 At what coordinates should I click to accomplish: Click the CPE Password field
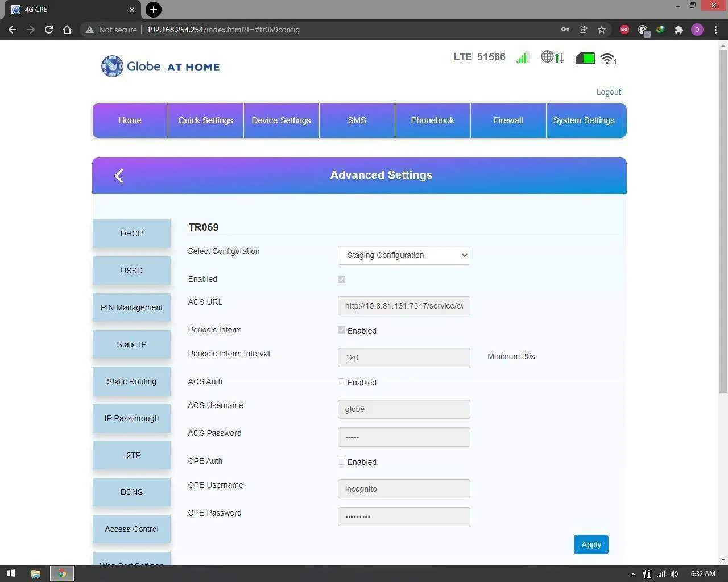tap(404, 517)
